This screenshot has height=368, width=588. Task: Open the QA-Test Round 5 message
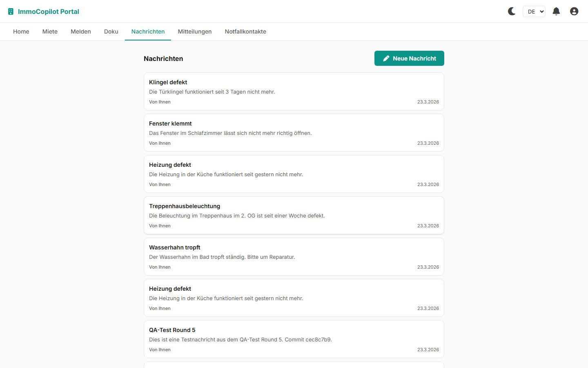[294, 339]
